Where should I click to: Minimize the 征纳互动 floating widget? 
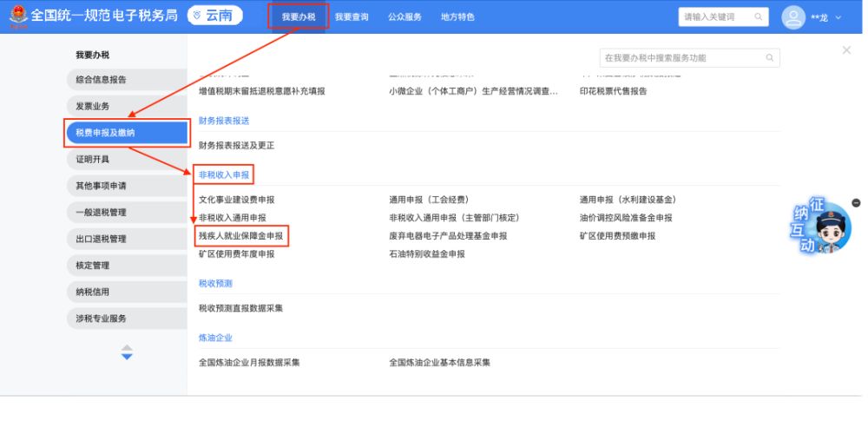point(856,203)
